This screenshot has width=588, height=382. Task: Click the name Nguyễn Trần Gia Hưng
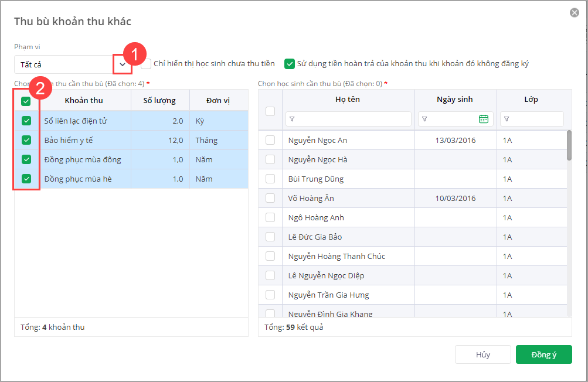pos(328,295)
